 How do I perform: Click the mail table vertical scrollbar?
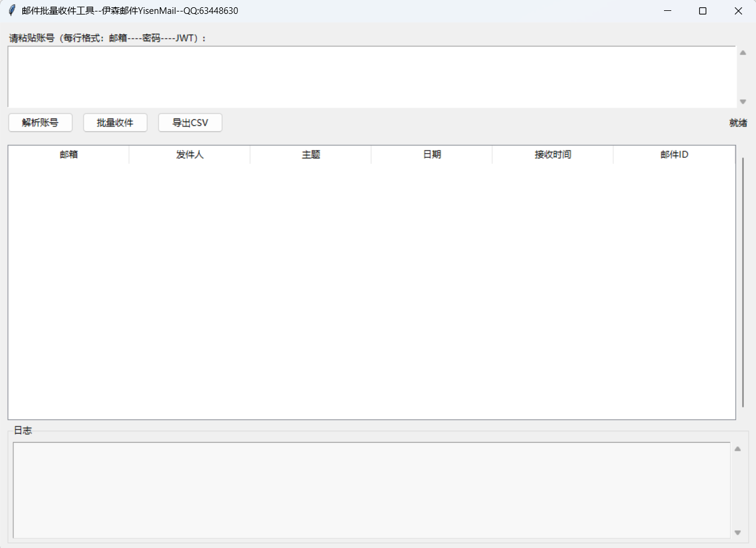743,282
